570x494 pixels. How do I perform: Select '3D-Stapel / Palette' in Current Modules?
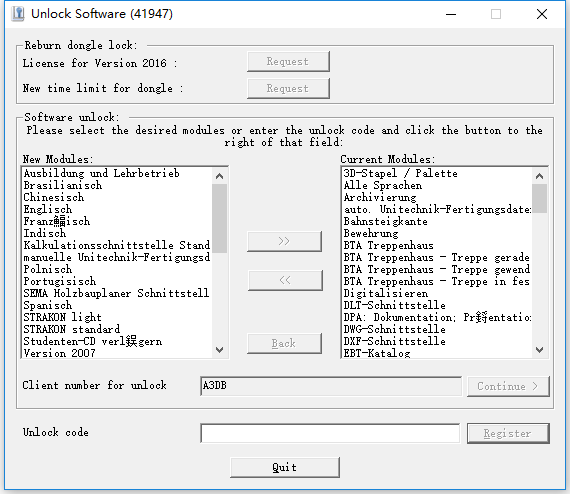(437, 173)
